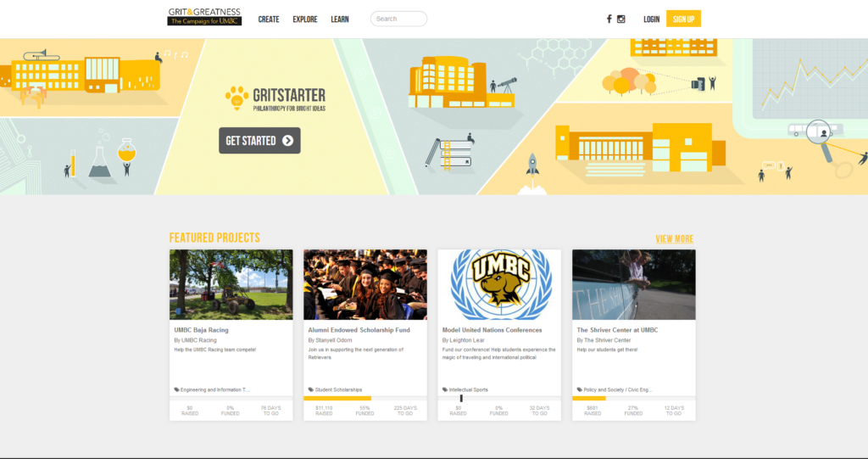This screenshot has height=459, width=868.
Task: Open Alumni Endowed Scholarship Fund graduation photo
Action: click(365, 284)
